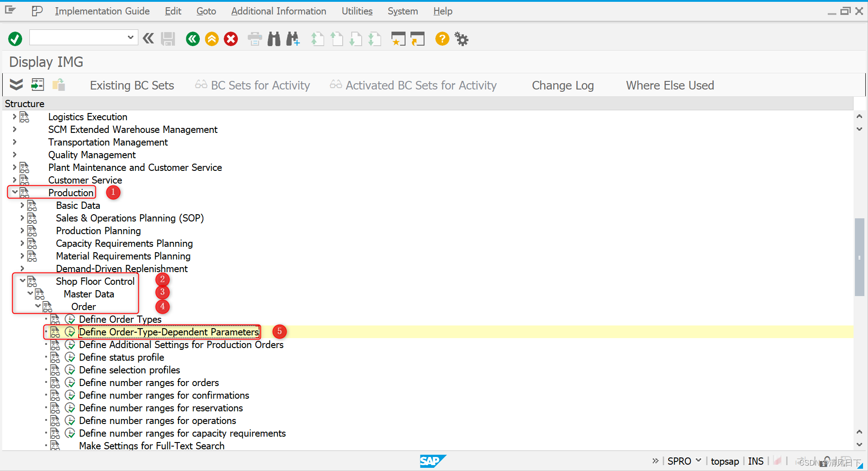Viewport: 868px width, 471px height.
Task: Select Transportation Management tree item
Action: click(x=108, y=142)
